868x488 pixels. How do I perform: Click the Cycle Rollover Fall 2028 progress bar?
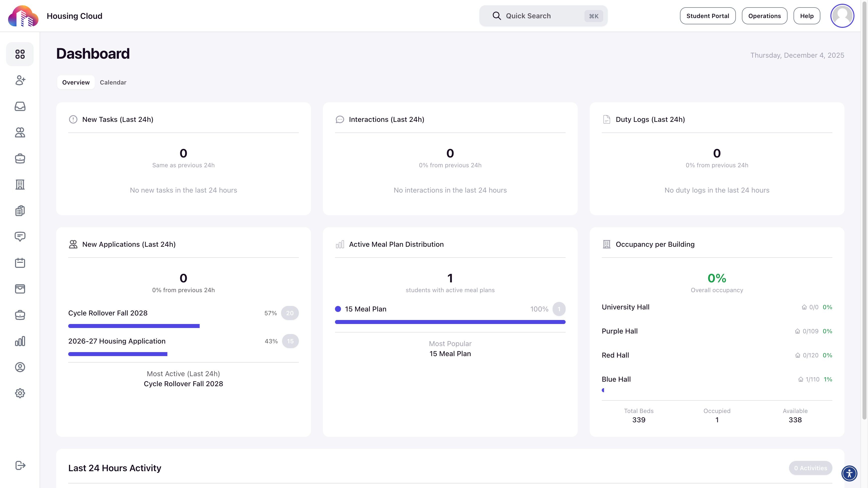point(134,326)
